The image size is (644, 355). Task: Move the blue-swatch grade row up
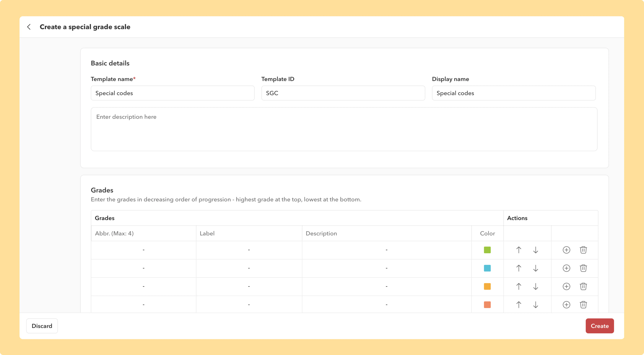[519, 268]
